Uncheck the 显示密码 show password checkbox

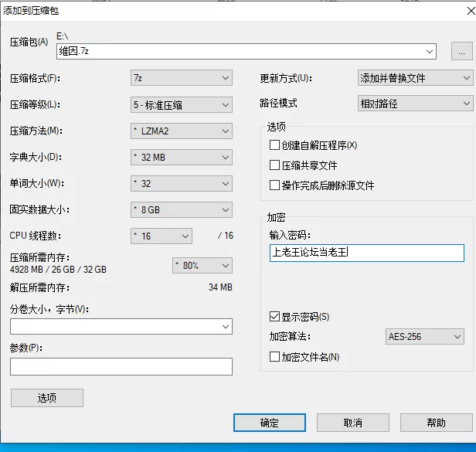click(x=274, y=317)
